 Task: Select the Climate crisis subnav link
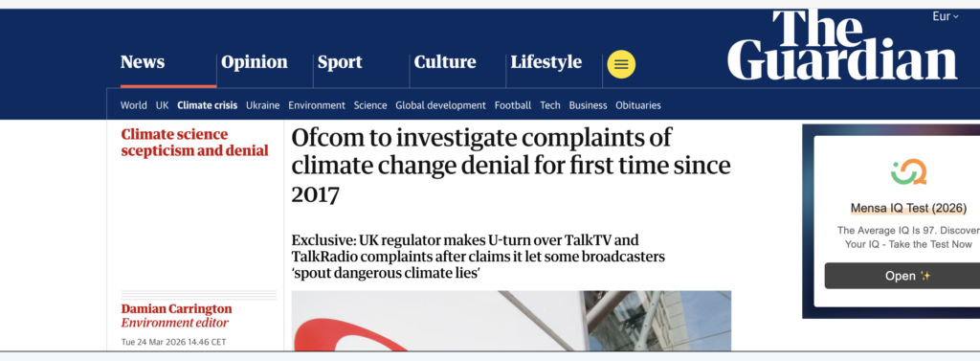208,105
